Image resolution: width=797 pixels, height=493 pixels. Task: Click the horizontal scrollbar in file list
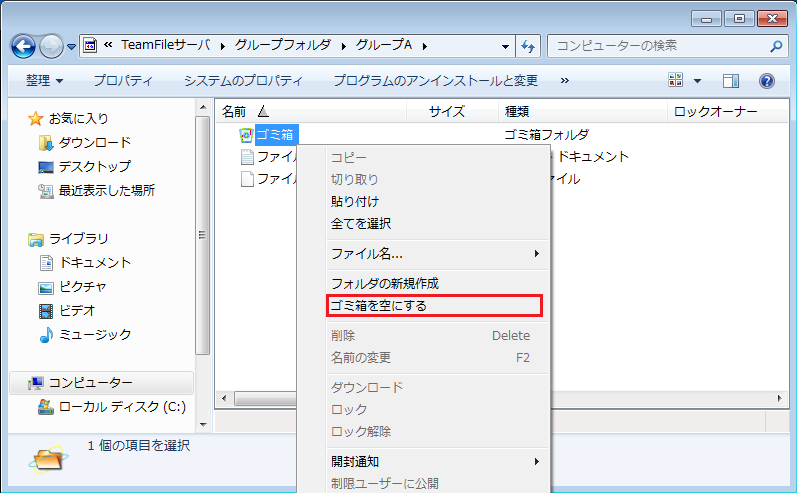pyautogui.click(x=260, y=398)
